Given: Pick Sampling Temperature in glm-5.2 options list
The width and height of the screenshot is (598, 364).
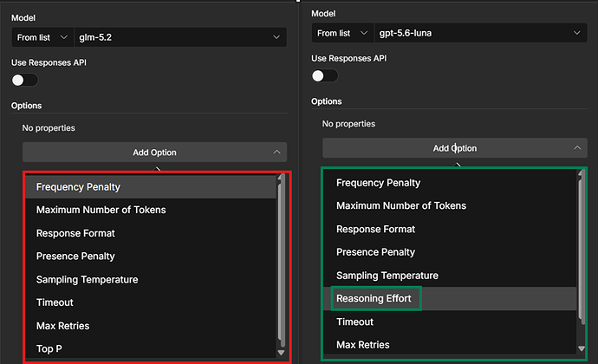Looking at the screenshot, I should [x=151, y=279].
